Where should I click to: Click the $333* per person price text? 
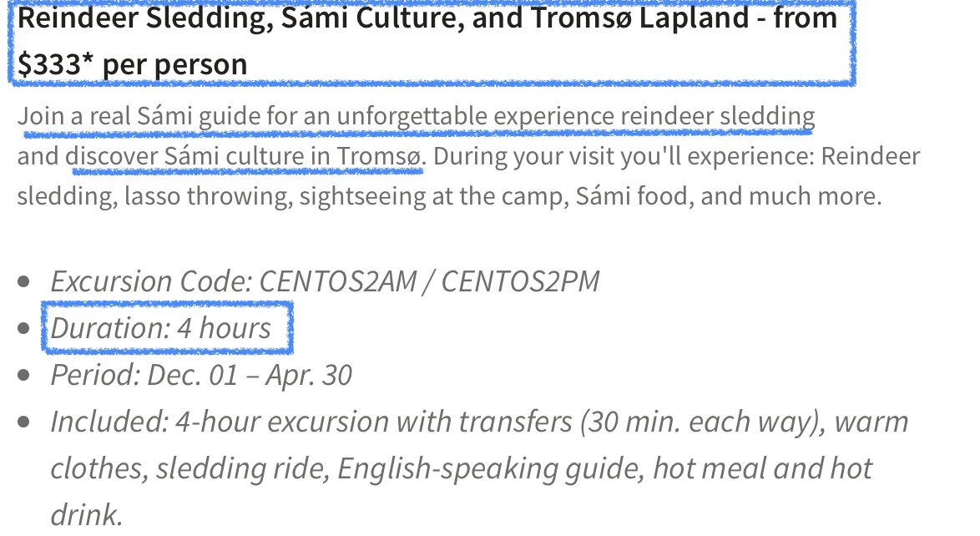[x=133, y=64]
